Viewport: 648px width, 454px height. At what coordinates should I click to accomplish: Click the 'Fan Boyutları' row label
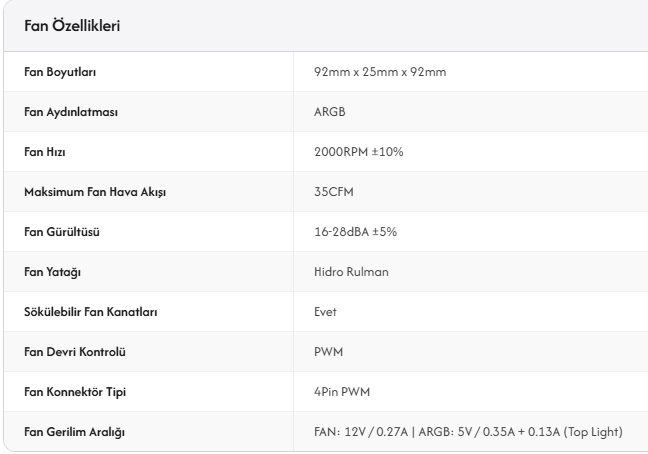[60, 72]
